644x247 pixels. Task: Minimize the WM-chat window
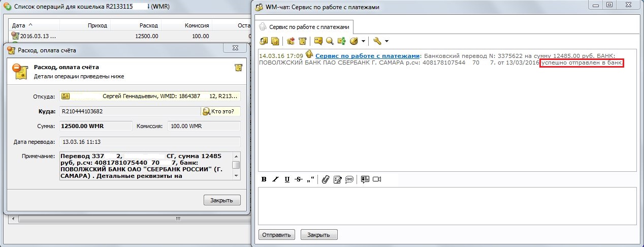pyautogui.click(x=596, y=4)
